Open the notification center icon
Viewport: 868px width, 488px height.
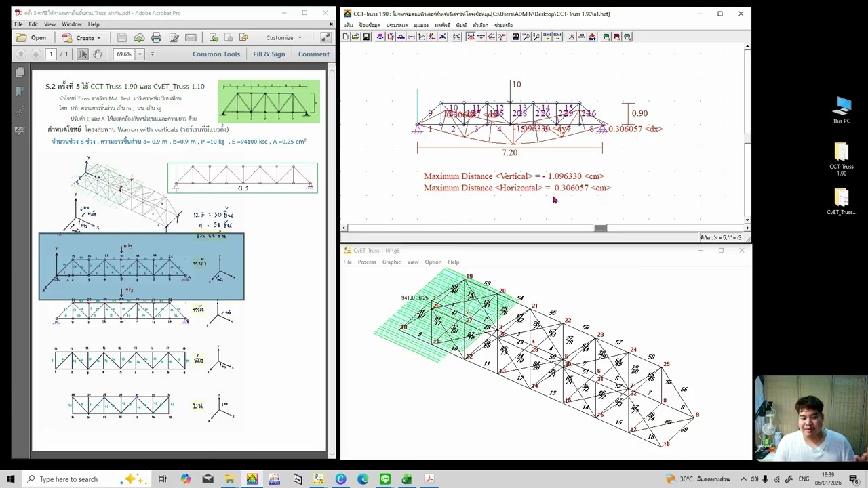pyautogui.click(x=854, y=479)
